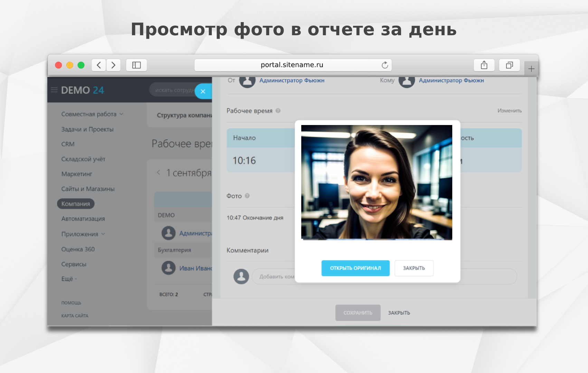This screenshot has width=588, height=373.
Task: Toggle the browser sidebar icon
Action: pos(136,65)
